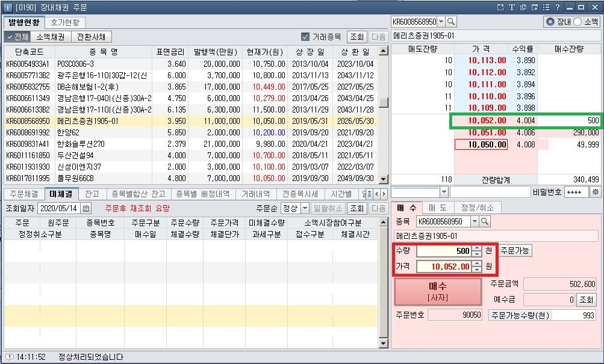
Task: Open the bond code dropdown at top right
Action: [441, 22]
